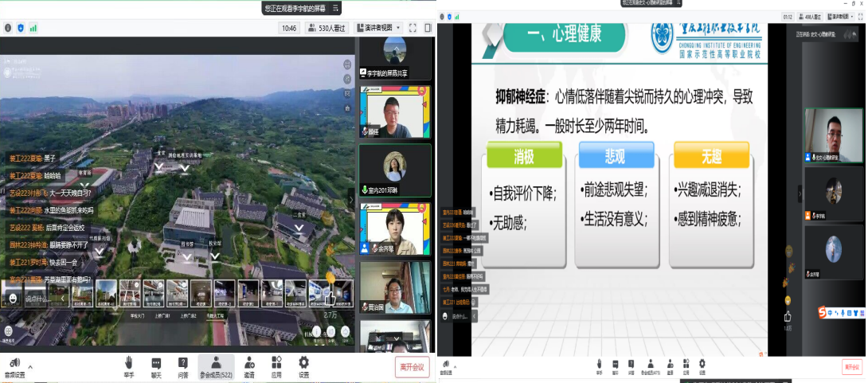The width and height of the screenshot is (868, 383).
Task: Open the screen-share banner menu in left window
Action: (x=335, y=8)
